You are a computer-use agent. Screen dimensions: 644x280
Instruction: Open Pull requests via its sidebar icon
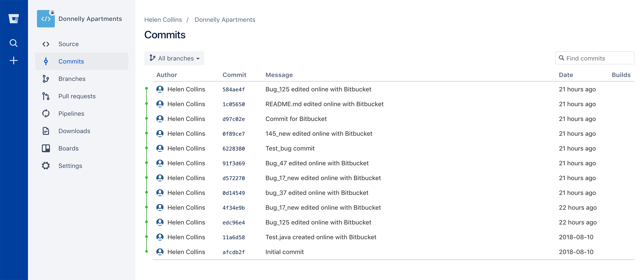[x=46, y=96]
